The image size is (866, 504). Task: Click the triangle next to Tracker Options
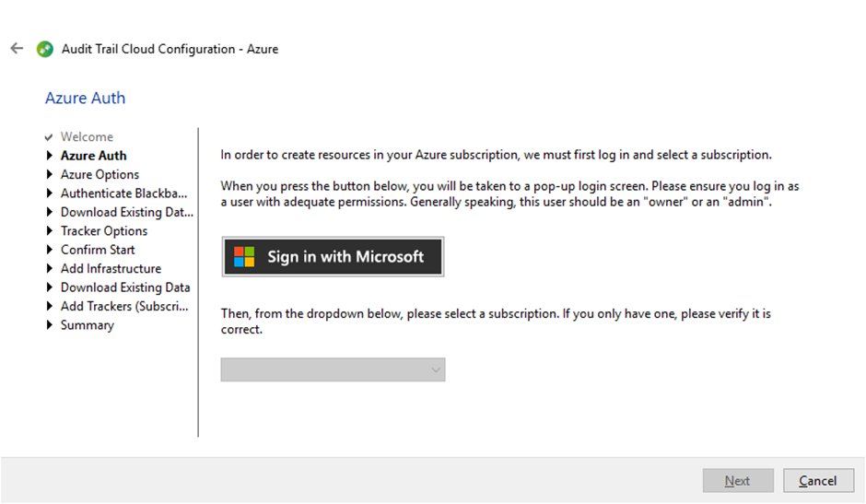(49, 230)
